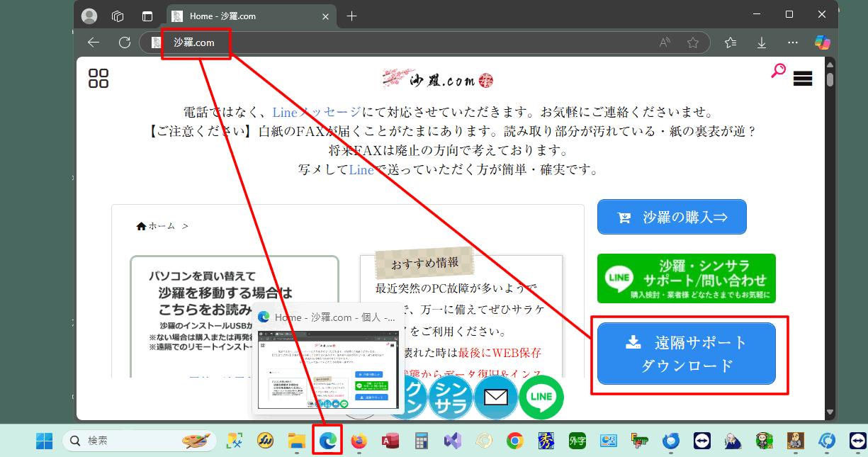
Task: Open the pink search magnifier on the page
Action: click(x=778, y=70)
